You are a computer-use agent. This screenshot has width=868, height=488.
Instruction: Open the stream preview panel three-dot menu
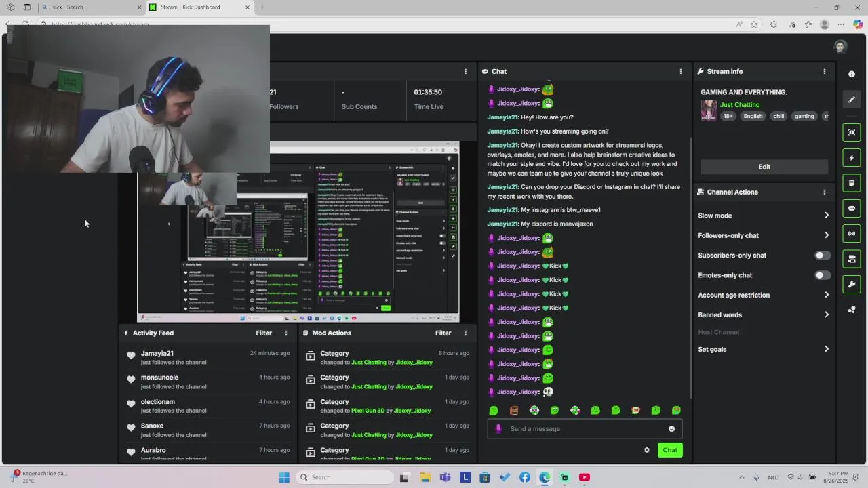(x=465, y=71)
